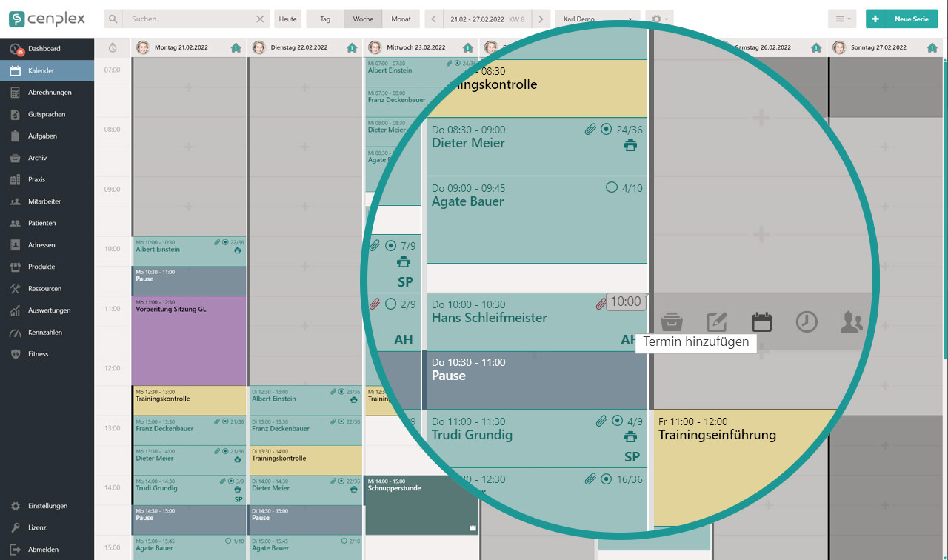Expand the hamburger menu dropdown in the top bar
The image size is (948, 560).
pyautogui.click(x=843, y=19)
